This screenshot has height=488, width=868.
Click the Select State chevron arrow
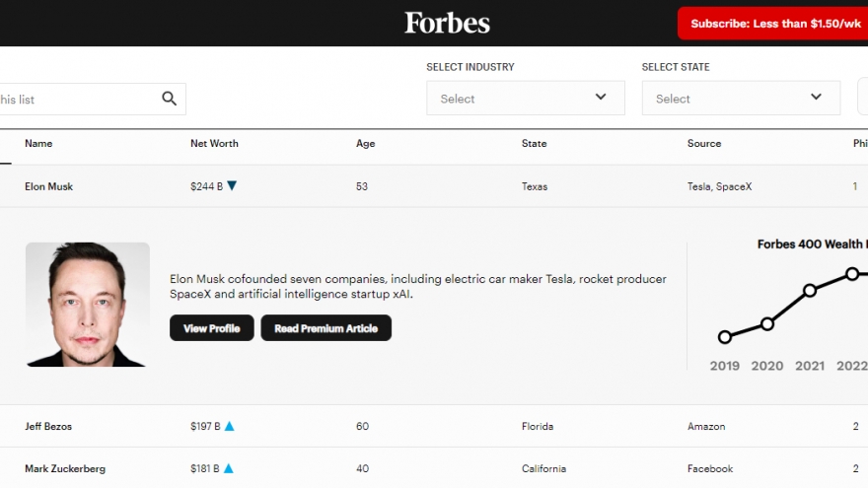pos(816,97)
